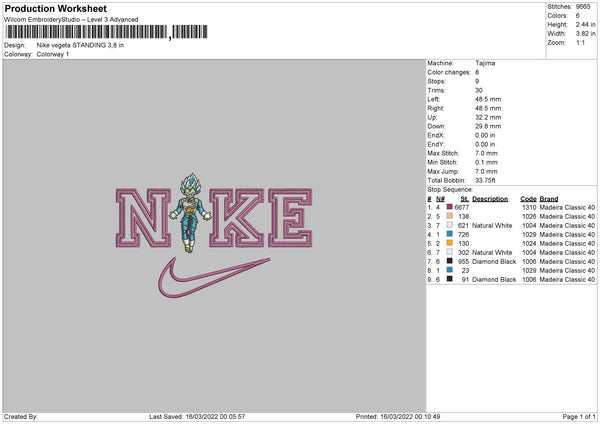Select thread code '1024' in stop 5
The image size is (600, 424).
click(x=529, y=243)
